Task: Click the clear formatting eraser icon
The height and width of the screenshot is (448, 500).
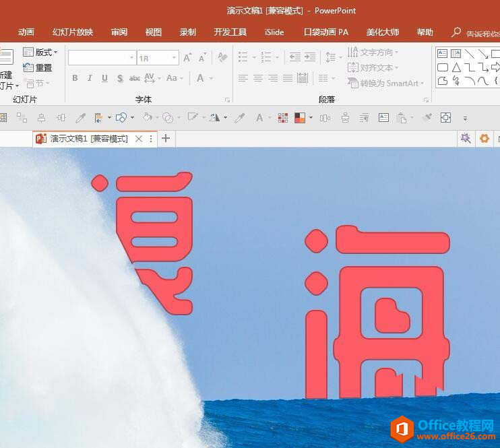Action: coord(222,58)
